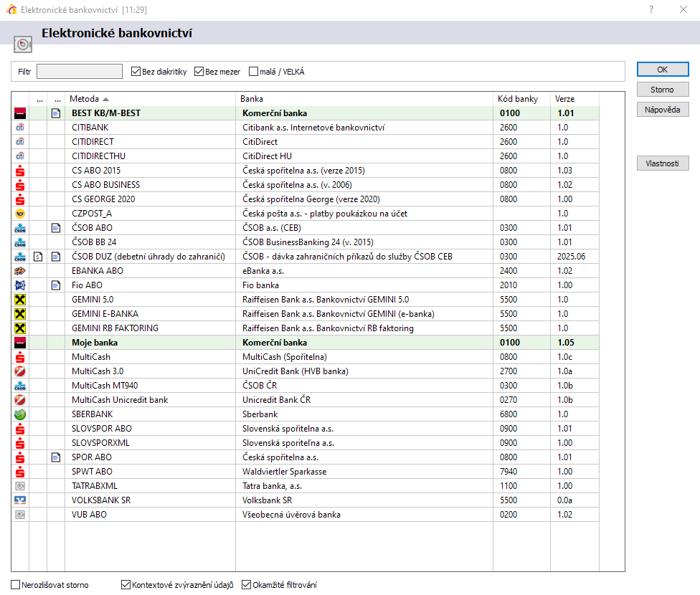Sort by the Banka column header
This screenshot has width=700, height=595.
point(364,99)
